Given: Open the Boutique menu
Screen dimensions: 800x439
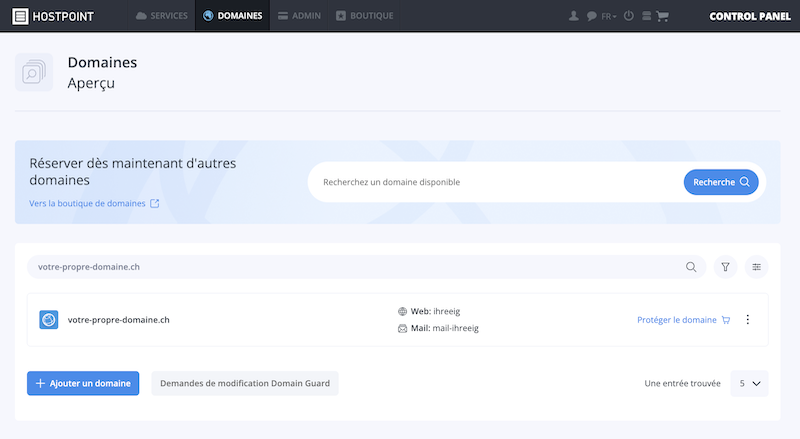Looking at the screenshot, I should pos(364,16).
